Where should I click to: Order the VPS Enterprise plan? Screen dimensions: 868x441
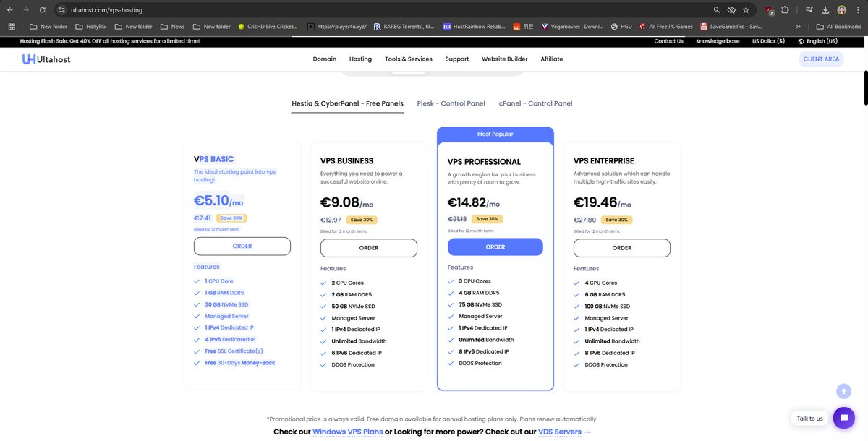click(x=622, y=248)
